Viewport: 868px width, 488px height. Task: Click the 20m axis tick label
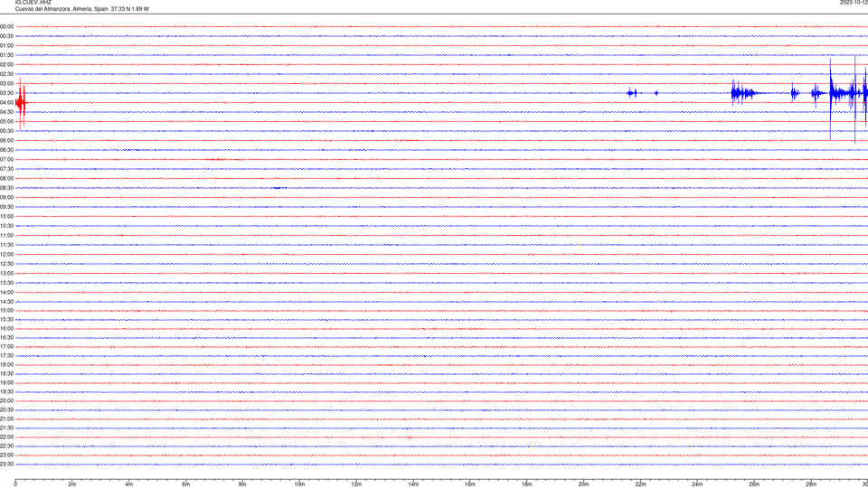[x=583, y=484]
